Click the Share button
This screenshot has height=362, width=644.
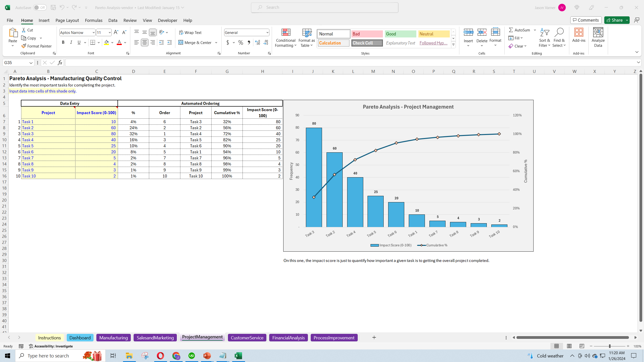(614, 20)
